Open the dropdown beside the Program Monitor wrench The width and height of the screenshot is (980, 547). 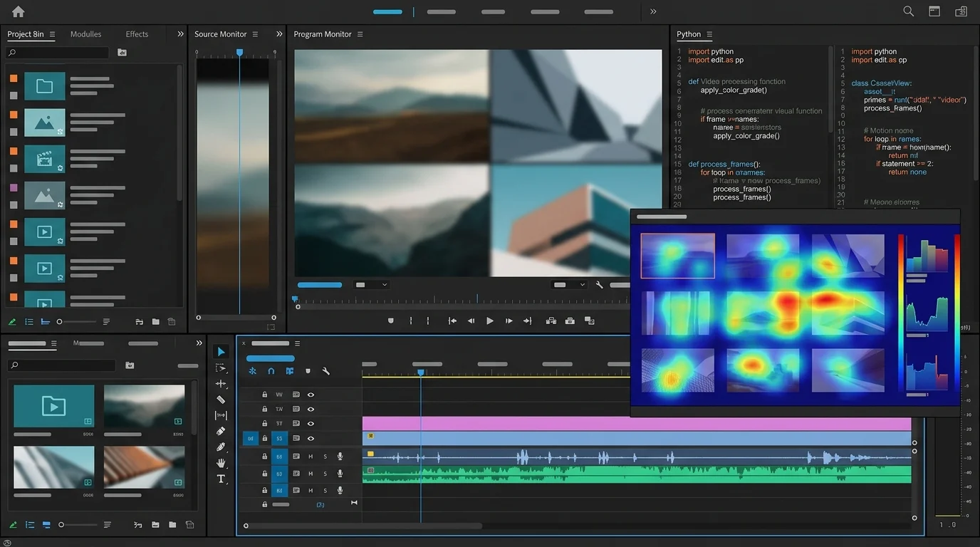569,285
